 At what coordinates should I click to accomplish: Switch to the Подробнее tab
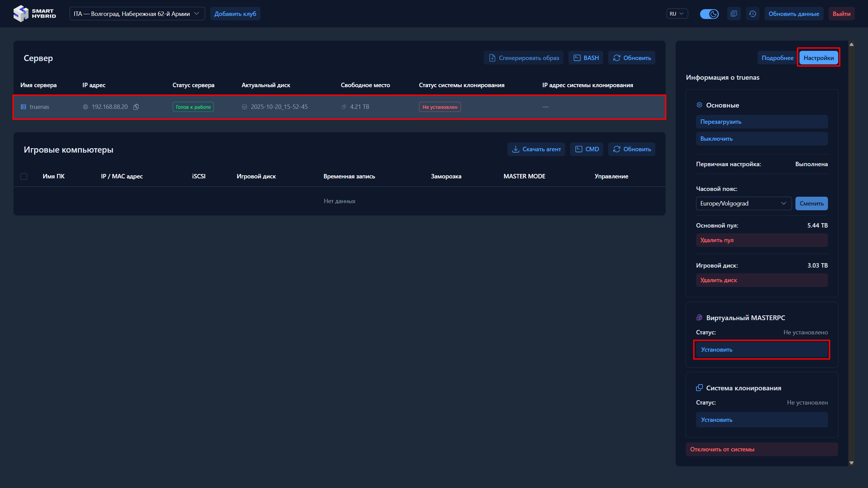(777, 58)
